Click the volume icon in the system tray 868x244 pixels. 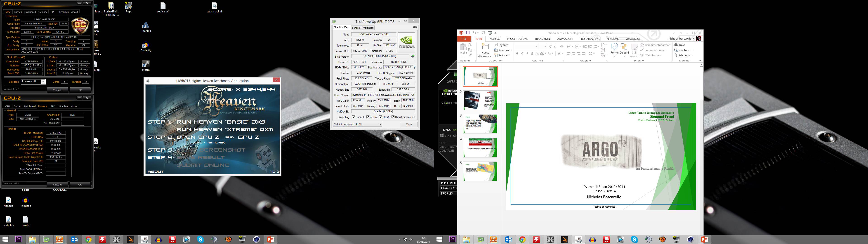tap(410, 240)
